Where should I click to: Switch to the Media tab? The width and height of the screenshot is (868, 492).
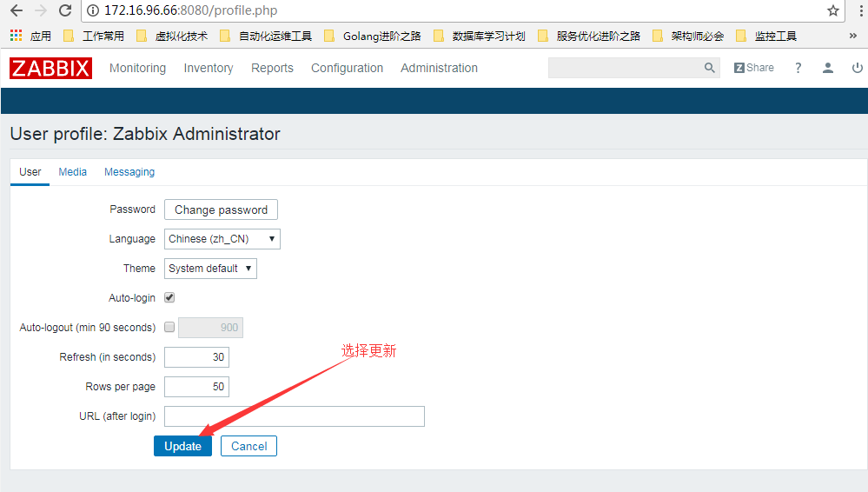pyautogui.click(x=72, y=172)
